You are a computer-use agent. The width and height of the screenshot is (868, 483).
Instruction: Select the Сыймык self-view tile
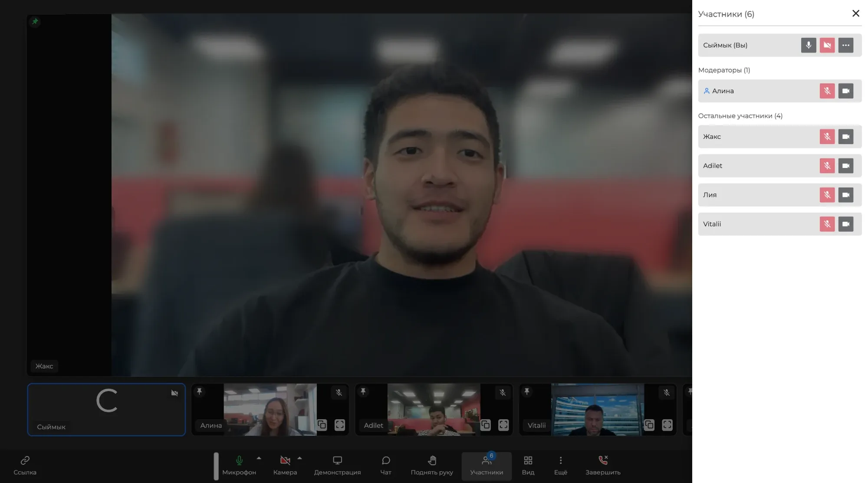click(x=106, y=409)
